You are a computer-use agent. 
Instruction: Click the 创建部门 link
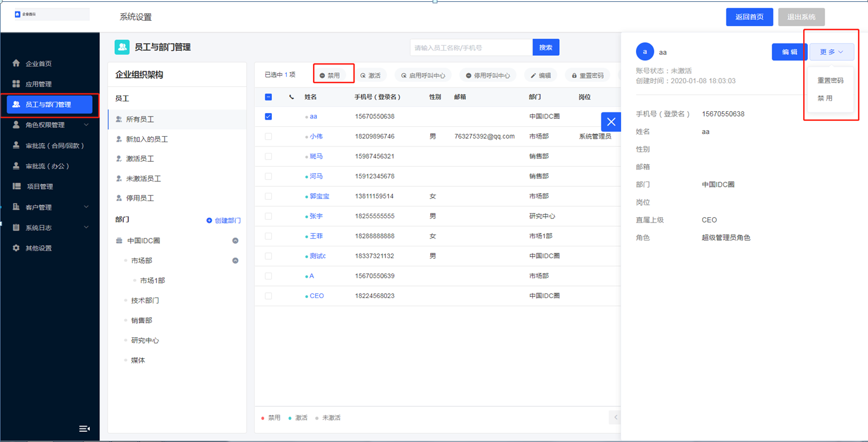click(224, 221)
